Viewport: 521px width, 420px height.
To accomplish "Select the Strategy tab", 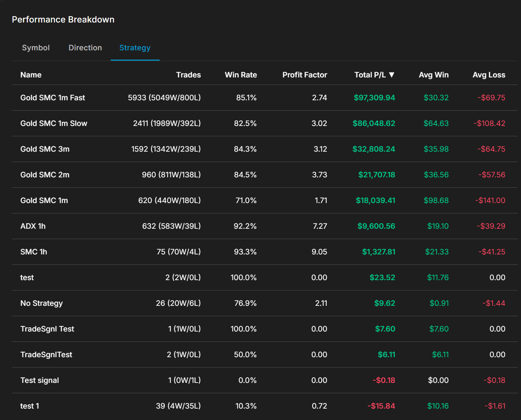I will 135,47.
